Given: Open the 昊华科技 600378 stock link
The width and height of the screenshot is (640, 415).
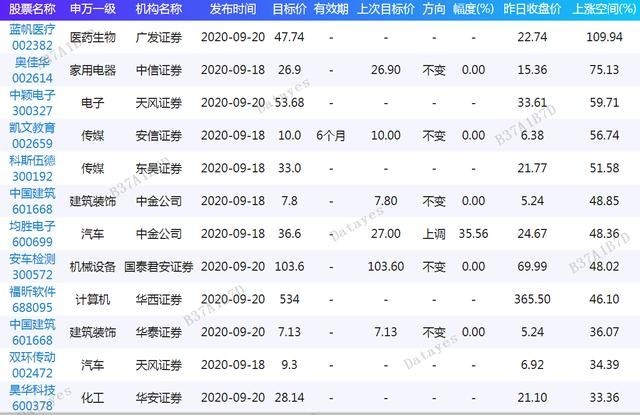Looking at the screenshot, I should pyautogui.click(x=31, y=396).
